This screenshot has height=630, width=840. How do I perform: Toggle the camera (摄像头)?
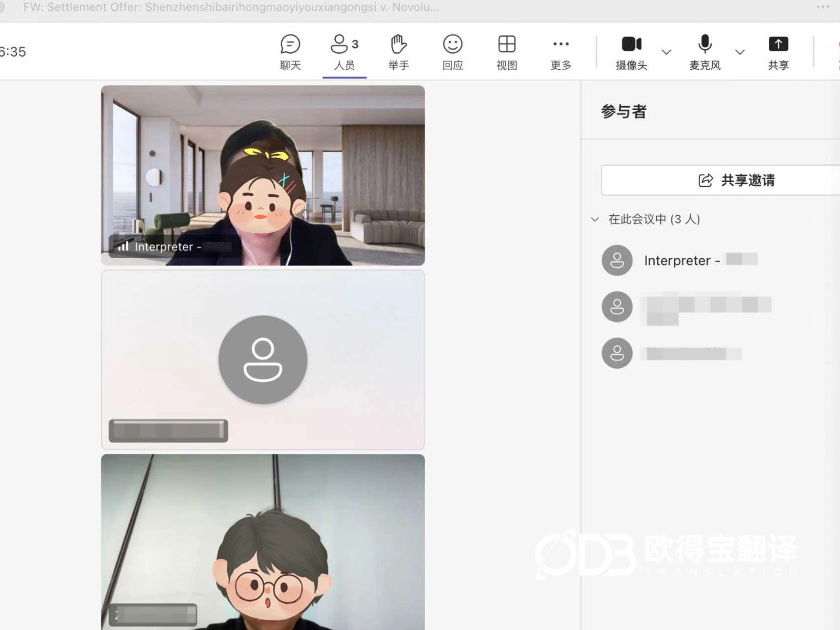(x=632, y=52)
